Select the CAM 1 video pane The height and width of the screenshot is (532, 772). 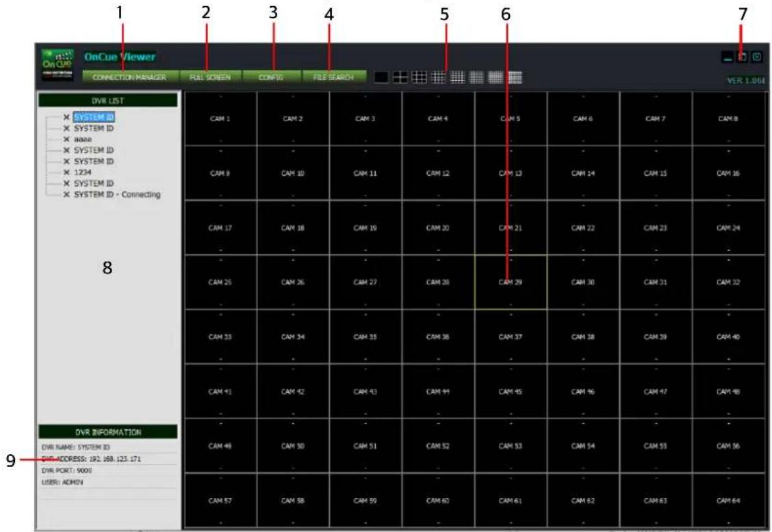click(x=220, y=118)
